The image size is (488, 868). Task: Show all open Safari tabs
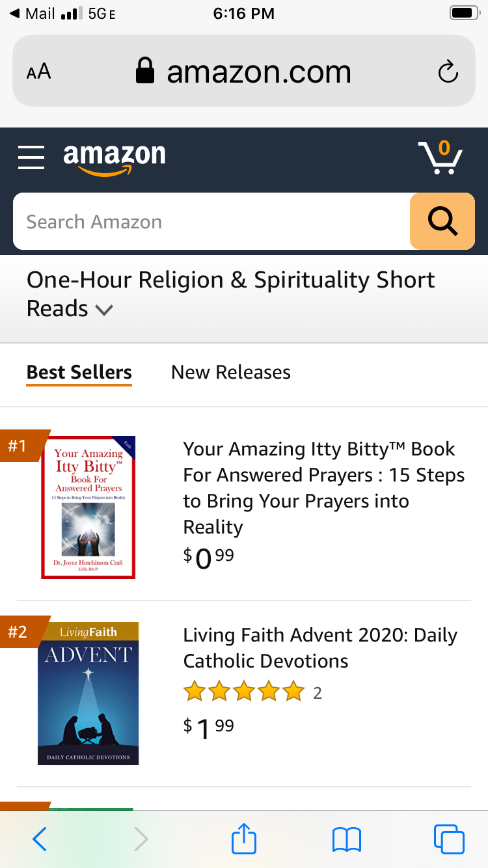[449, 839]
